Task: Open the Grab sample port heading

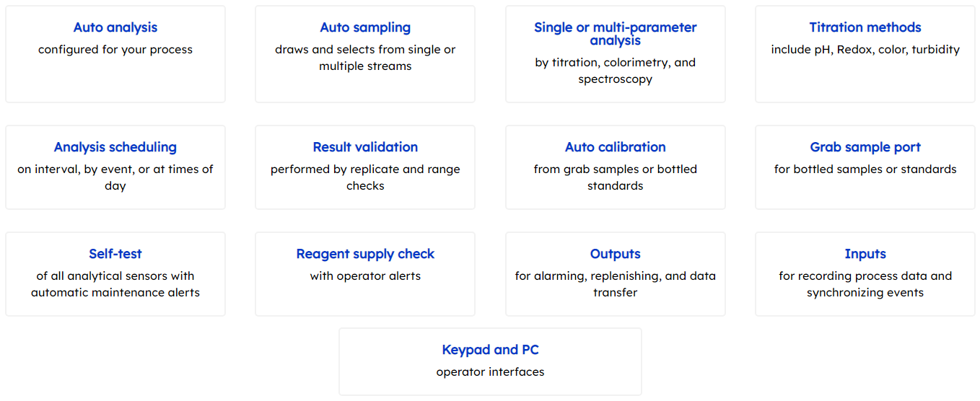Action: coord(865,147)
